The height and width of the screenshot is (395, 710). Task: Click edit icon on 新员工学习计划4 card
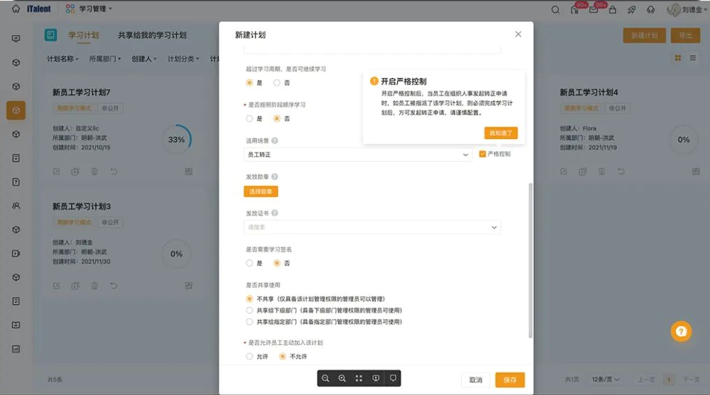563,171
